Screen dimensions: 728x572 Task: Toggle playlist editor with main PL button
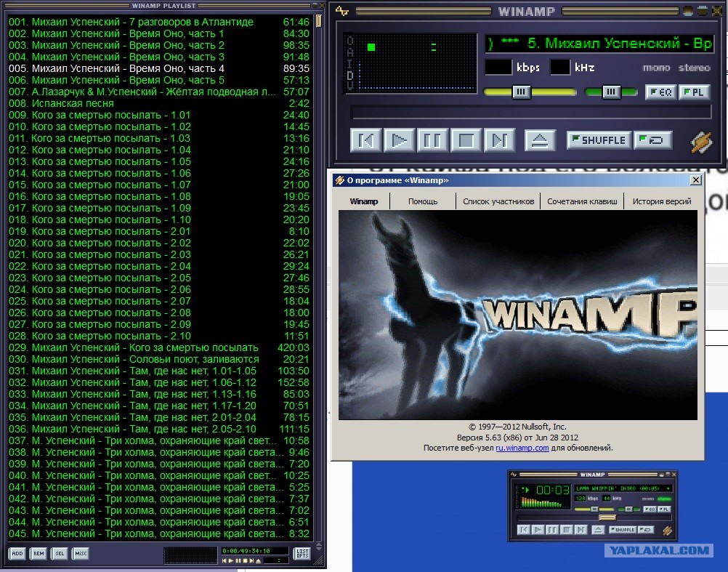694,92
